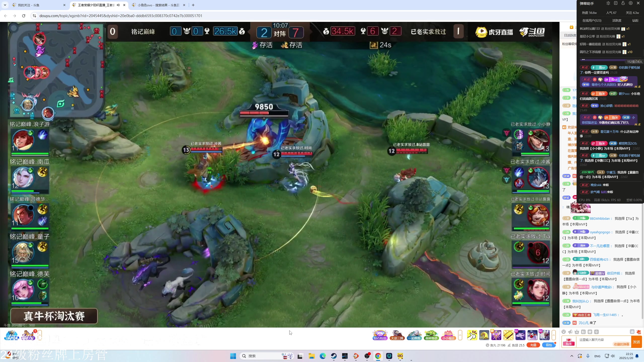
Task: Click the megaphone horn icon in chat toolbar
Action: click(x=570, y=332)
